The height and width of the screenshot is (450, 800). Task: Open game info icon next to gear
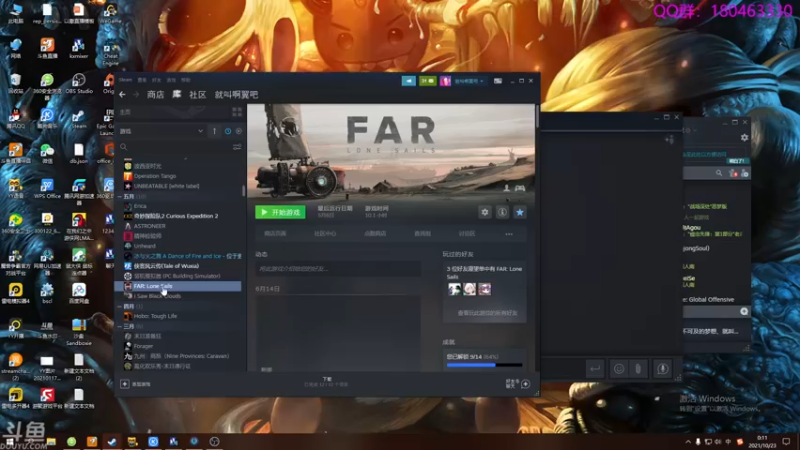(x=502, y=212)
